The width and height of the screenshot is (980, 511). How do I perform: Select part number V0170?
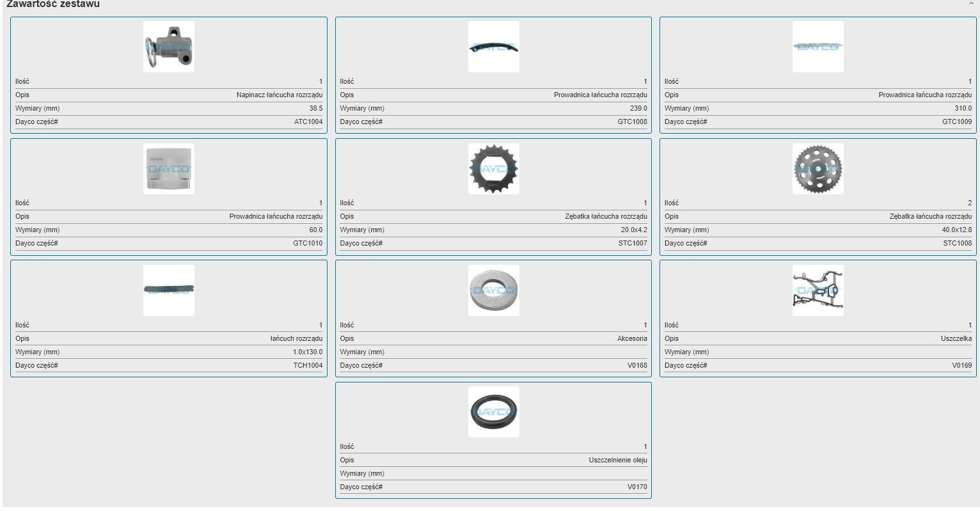637,487
